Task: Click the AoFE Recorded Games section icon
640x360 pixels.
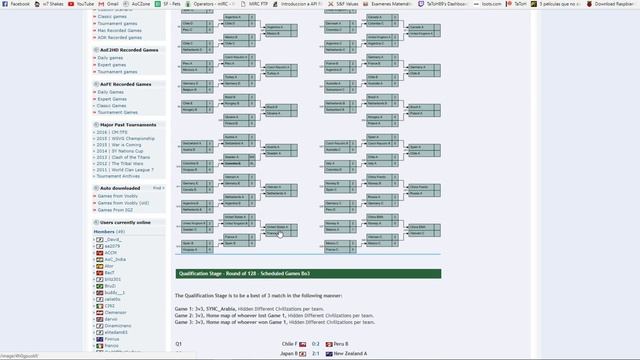Action: point(96,84)
